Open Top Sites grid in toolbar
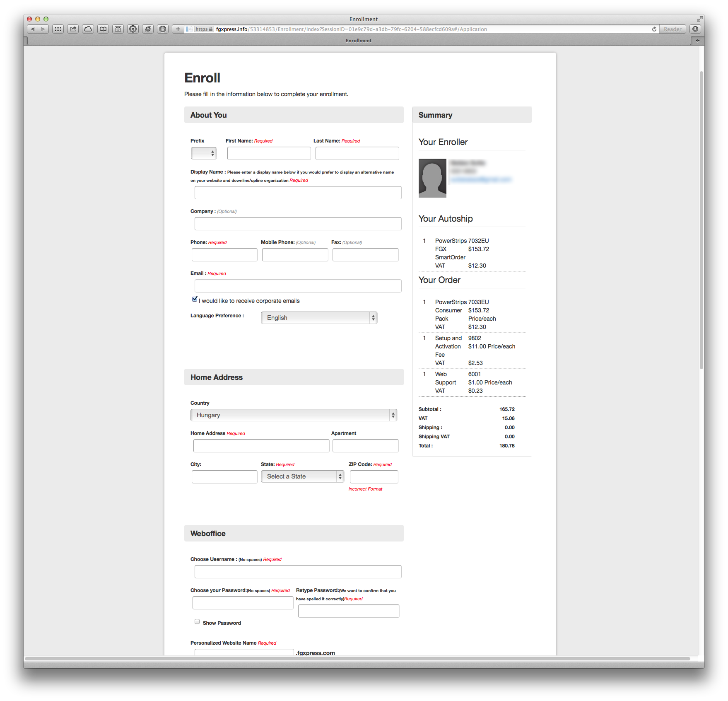 point(58,29)
